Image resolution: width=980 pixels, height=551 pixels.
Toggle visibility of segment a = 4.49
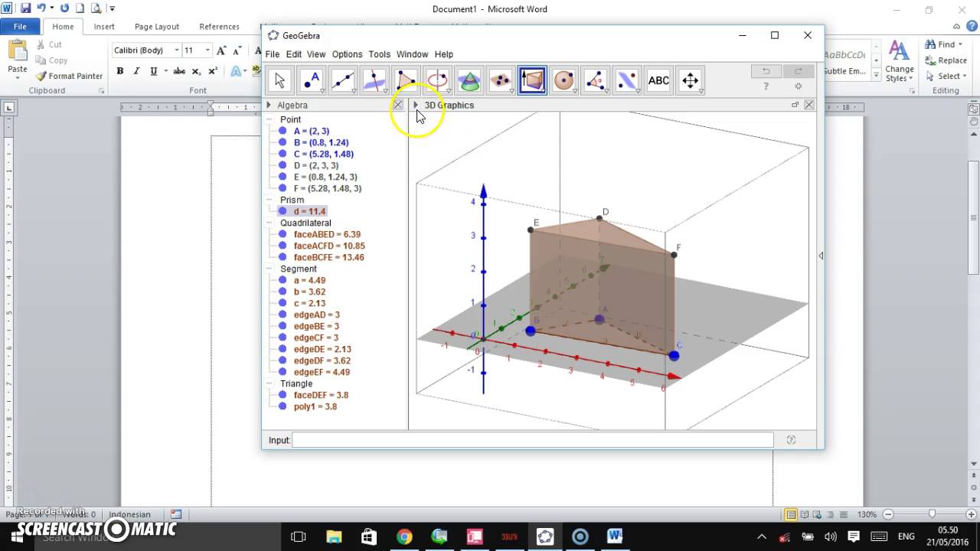tap(283, 280)
